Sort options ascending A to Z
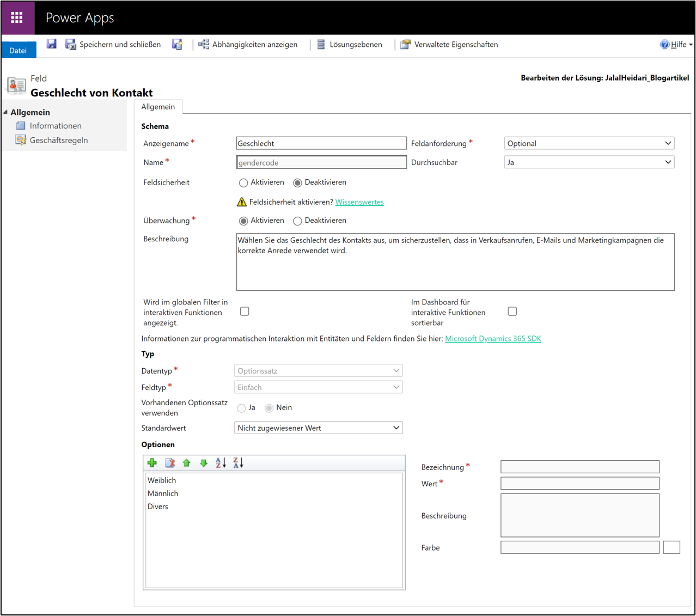This screenshot has height=616, width=696. (x=221, y=463)
